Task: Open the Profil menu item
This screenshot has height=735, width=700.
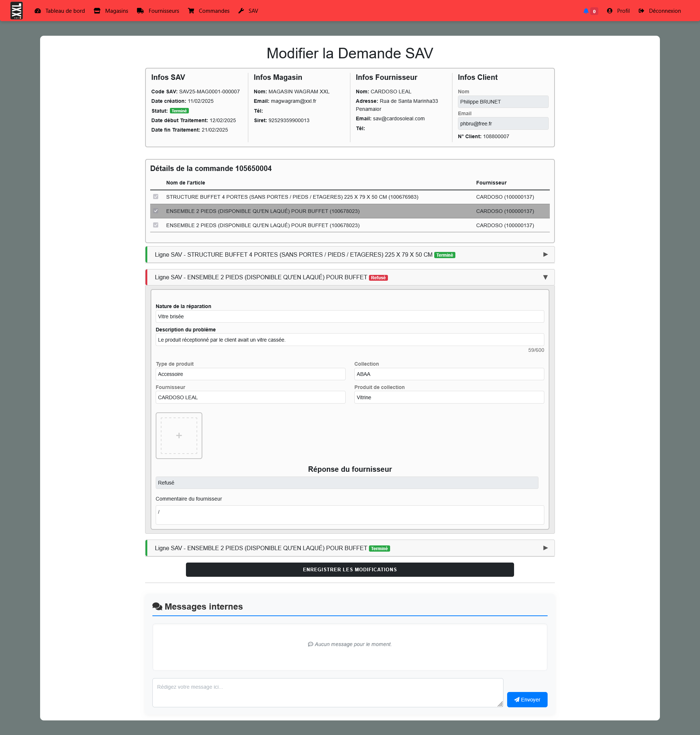Action: coord(623,11)
